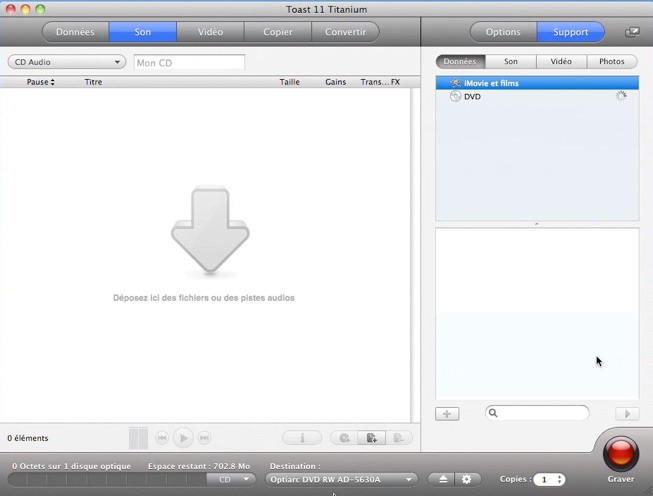Select Photos in media browser tabs
The height and width of the screenshot is (496, 653).
[x=612, y=62]
